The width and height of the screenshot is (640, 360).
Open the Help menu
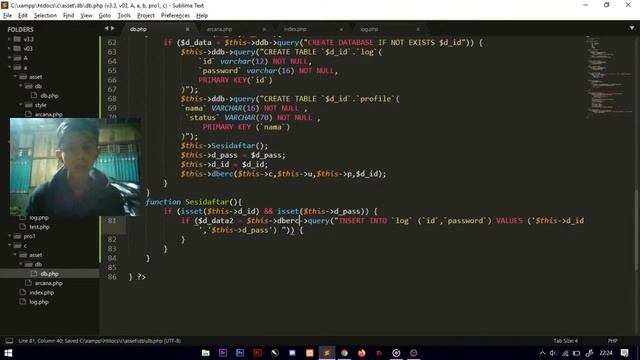pyautogui.click(x=202, y=16)
